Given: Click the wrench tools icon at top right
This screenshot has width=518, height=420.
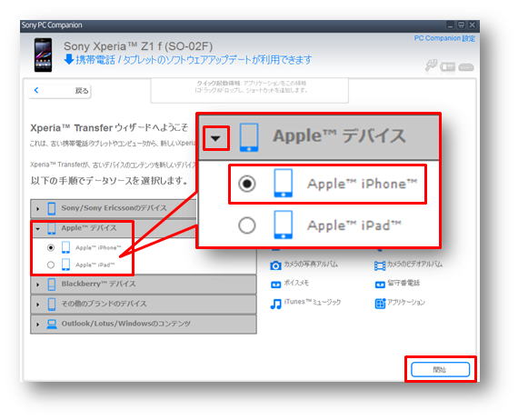Looking at the screenshot, I should (x=431, y=65).
